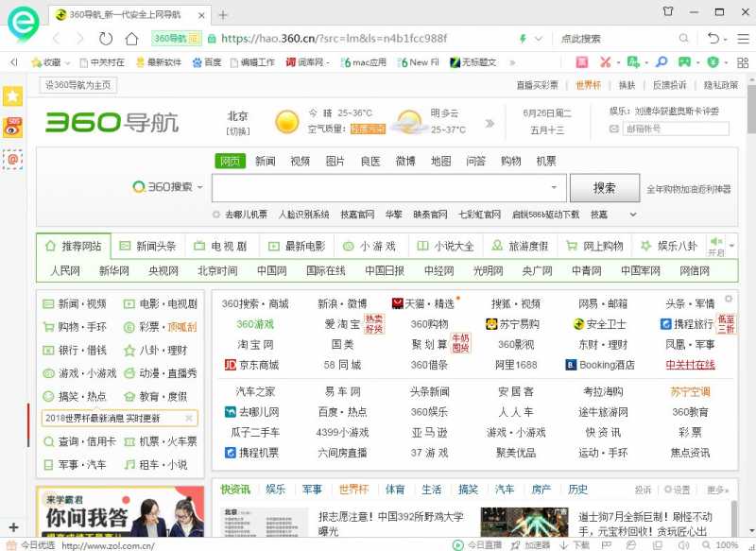The width and height of the screenshot is (756, 551).
Task: Open the mail @ sidebar icon
Action: coord(12,159)
